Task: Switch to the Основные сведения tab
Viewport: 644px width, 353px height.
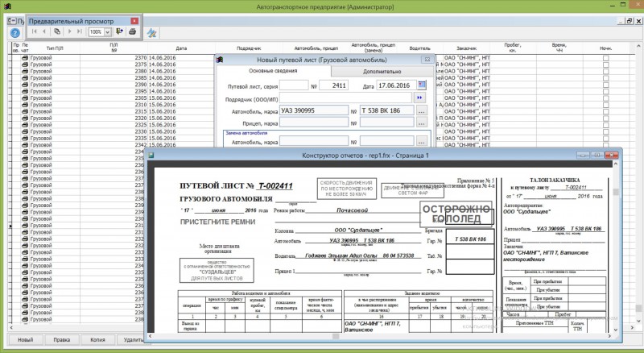Action: pos(273,71)
